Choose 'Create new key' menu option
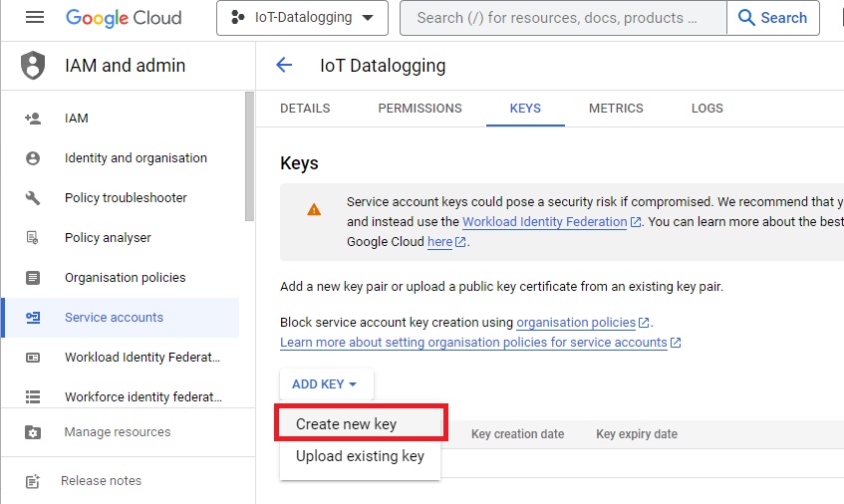Image resolution: width=844 pixels, height=504 pixels. pyautogui.click(x=361, y=424)
